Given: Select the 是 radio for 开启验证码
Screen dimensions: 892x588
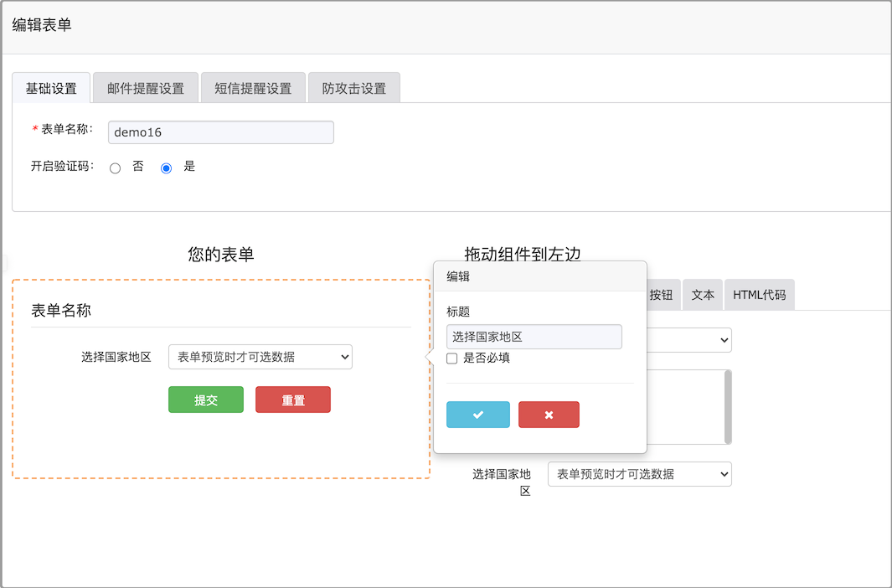Looking at the screenshot, I should [165, 168].
